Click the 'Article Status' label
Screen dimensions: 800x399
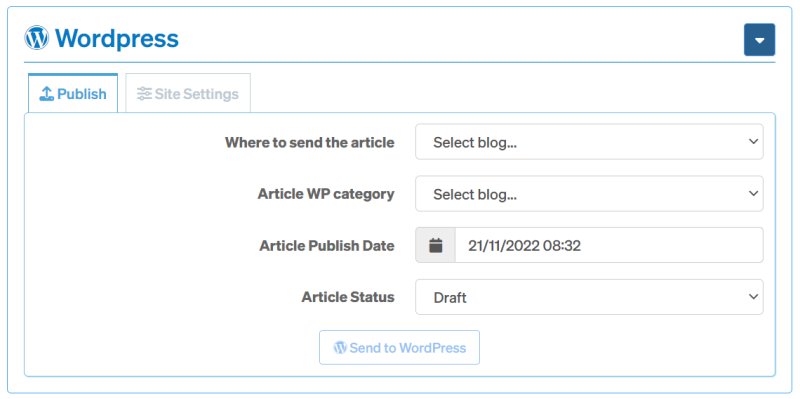(348, 297)
